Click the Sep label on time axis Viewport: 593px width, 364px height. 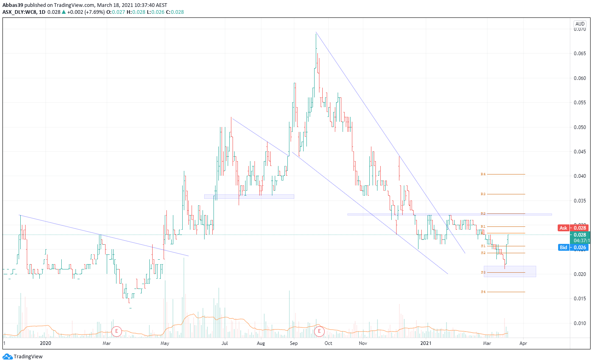coord(294,343)
